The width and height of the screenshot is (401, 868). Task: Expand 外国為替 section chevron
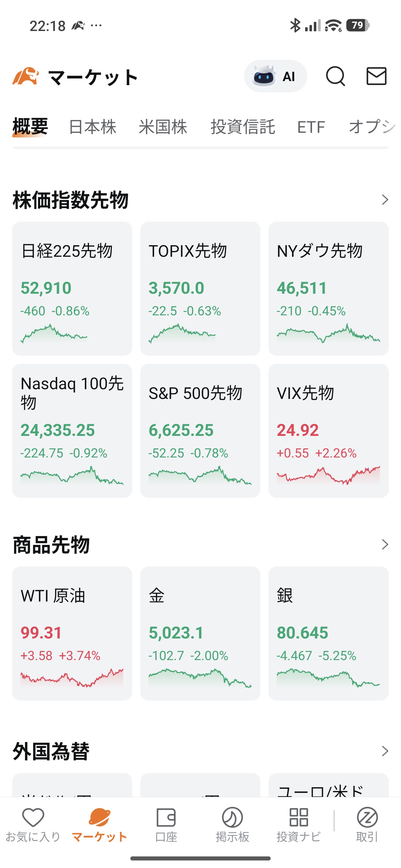[x=384, y=751]
